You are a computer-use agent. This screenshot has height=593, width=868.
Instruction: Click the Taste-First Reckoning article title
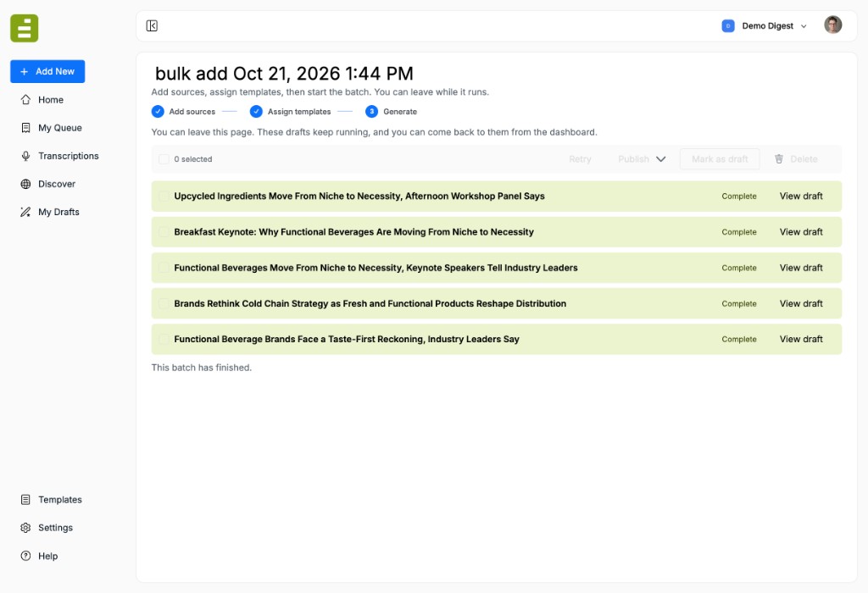coord(347,339)
